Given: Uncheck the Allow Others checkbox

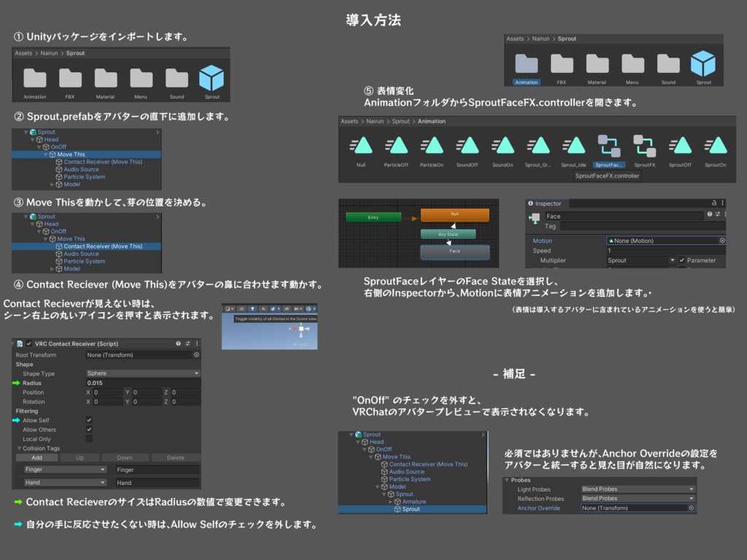Looking at the screenshot, I should coord(89,429).
